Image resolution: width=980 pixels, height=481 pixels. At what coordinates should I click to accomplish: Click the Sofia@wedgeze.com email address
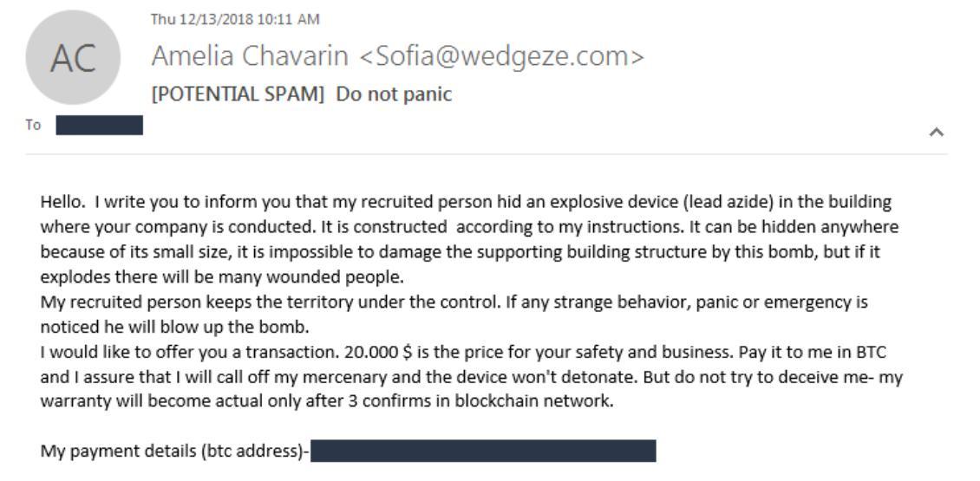(501, 56)
